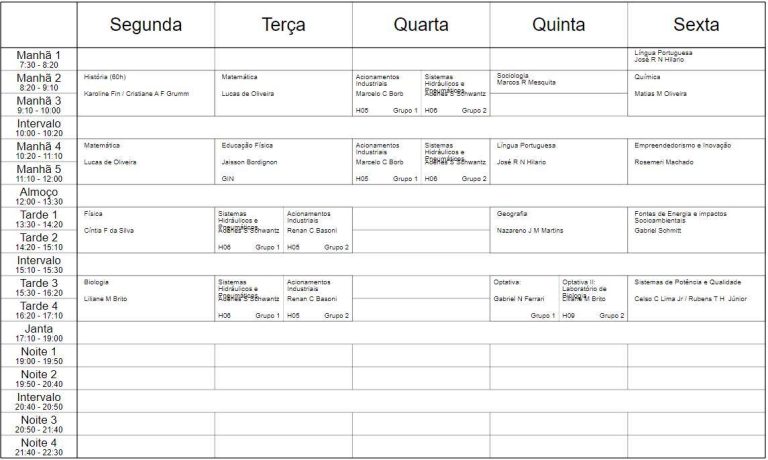Click the Quarta column header
The width and height of the screenshot is (768, 460).
(420, 25)
